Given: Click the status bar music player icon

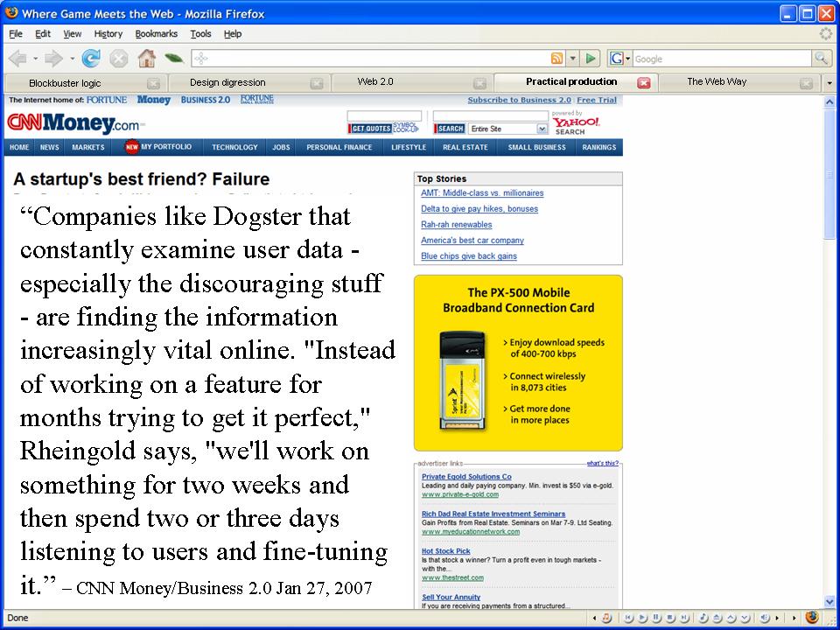Looking at the screenshot, I should click(x=606, y=618).
